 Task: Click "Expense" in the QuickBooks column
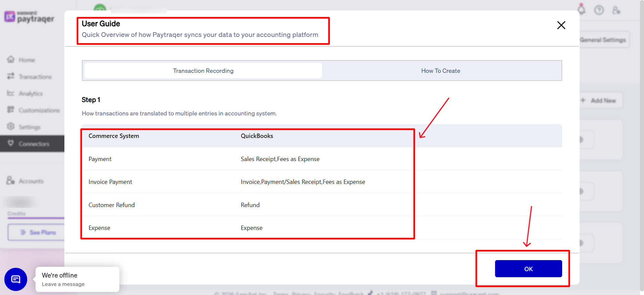click(x=252, y=228)
